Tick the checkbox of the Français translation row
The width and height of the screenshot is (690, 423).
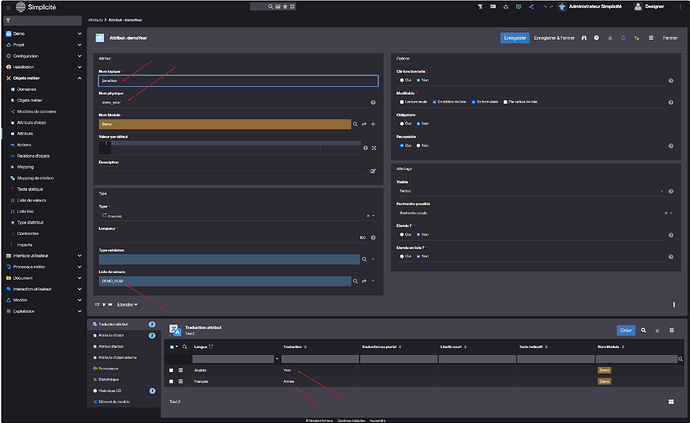coord(171,381)
